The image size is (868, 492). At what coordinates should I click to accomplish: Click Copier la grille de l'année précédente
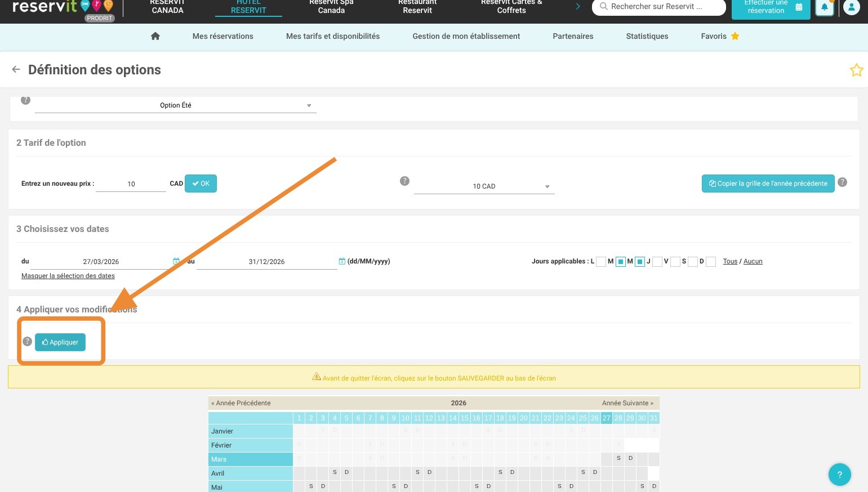[768, 184]
